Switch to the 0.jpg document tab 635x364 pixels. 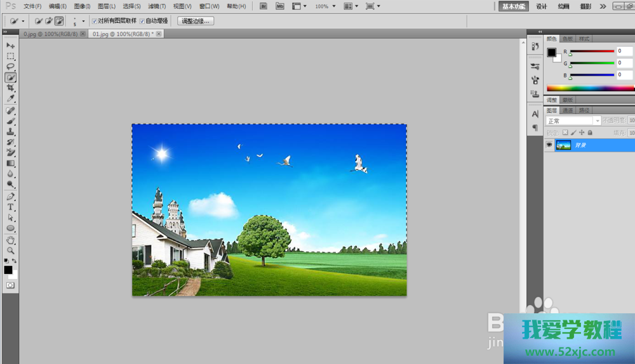[x=50, y=34]
